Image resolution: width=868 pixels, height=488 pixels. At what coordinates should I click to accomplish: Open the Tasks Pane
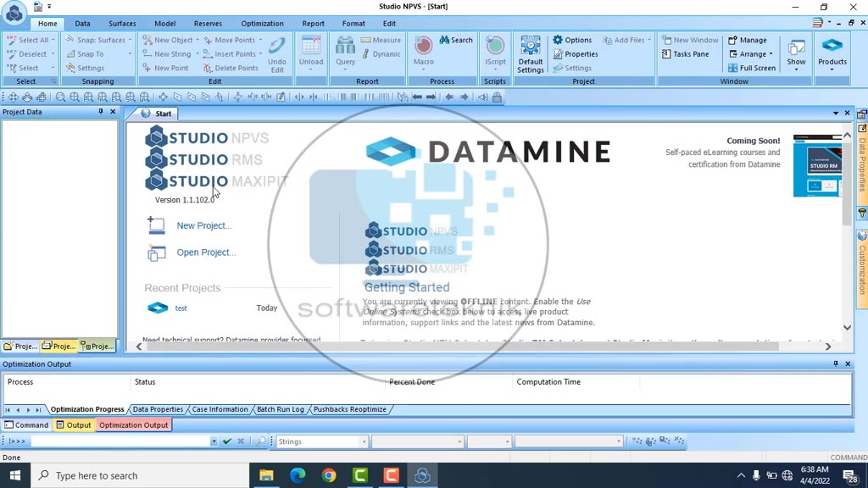685,53
